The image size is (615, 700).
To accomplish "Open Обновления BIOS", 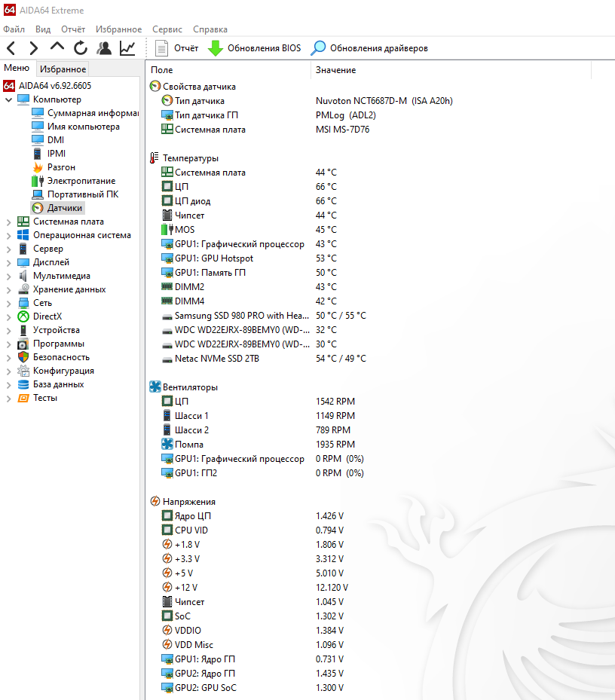I will [254, 48].
